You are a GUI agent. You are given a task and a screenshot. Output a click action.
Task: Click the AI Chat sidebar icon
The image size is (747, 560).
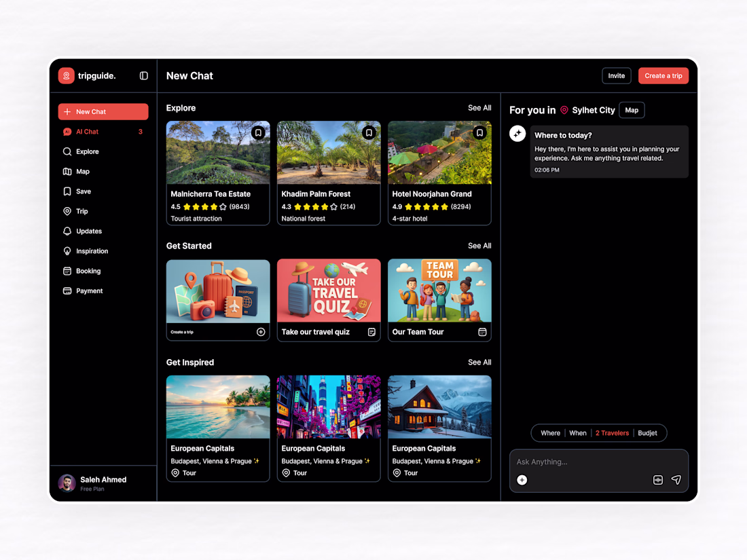67,132
